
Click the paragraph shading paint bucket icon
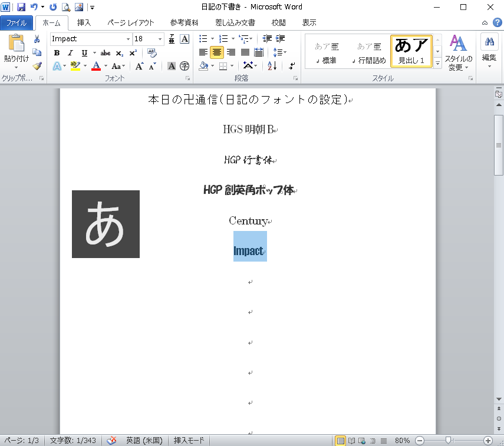tap(203, 66)
